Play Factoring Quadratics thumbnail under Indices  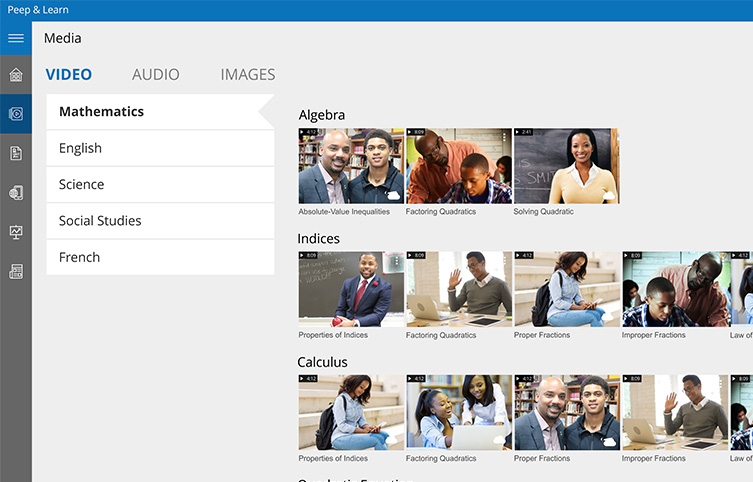click(459, 289)
